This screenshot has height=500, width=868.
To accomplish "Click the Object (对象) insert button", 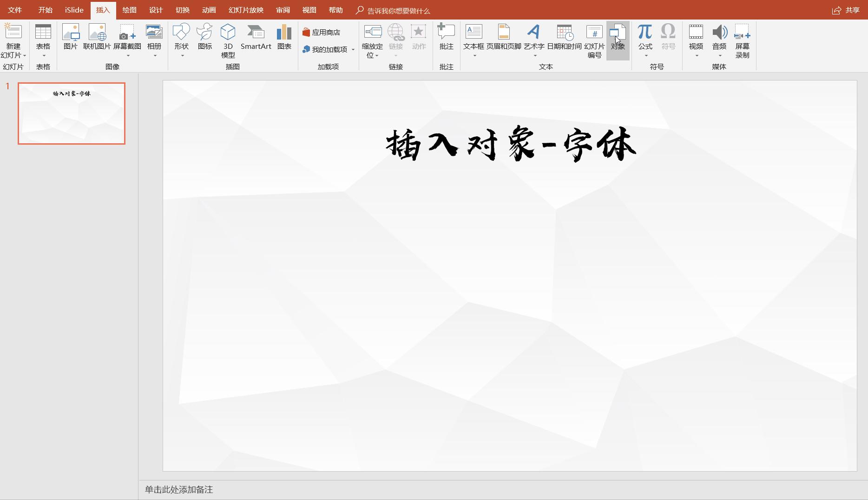I will (618, 37).
